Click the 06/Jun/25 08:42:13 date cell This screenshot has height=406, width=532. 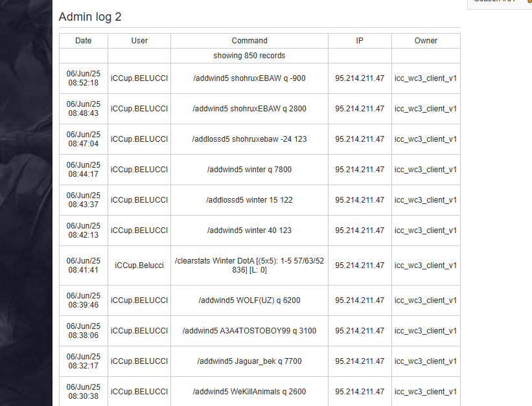84,231
